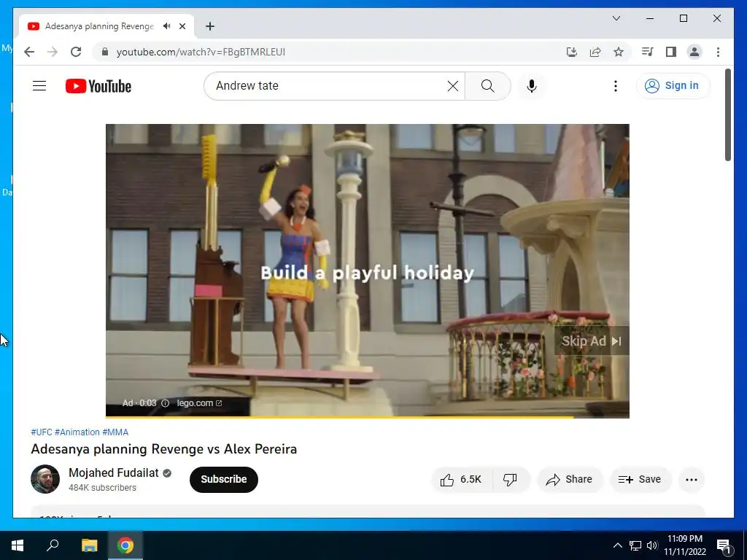The image size is (747, 560).
Task: Open Windows taskbar search
Action: click(53, 545)
